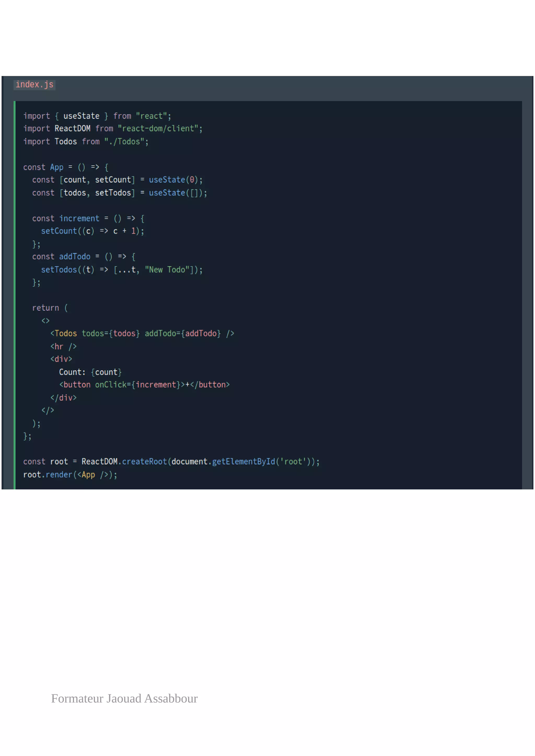Image resolution: width=535 pixels, height=756 pixels.
Task: Click the Count: text in JSX
Action: tap(72, 372)
